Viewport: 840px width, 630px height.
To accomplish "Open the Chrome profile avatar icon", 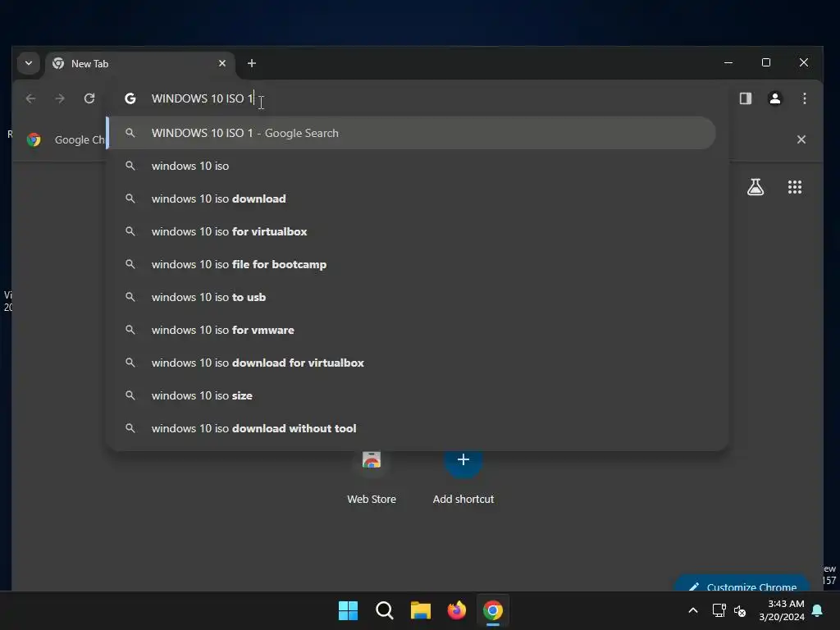I will [774, 98].
